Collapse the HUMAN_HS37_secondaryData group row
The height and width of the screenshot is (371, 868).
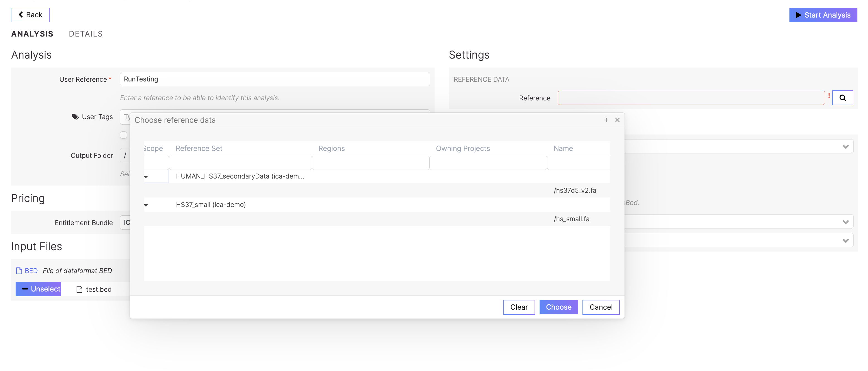146,177
